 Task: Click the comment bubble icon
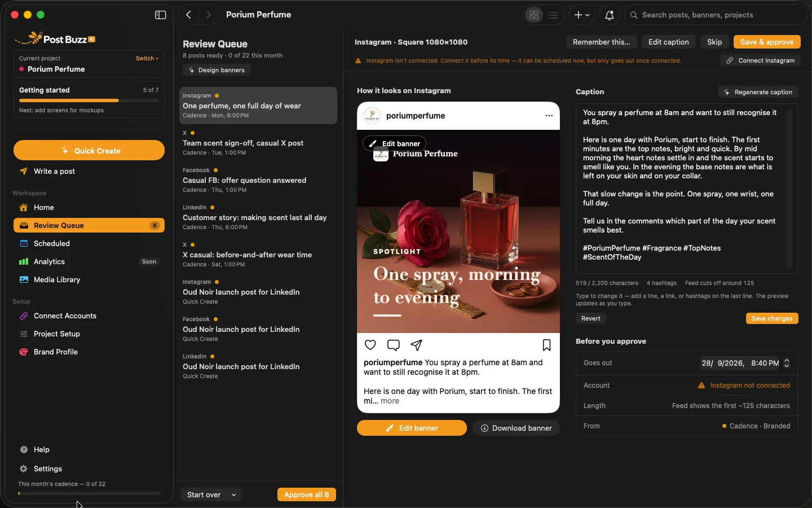[x=394, y=345]
